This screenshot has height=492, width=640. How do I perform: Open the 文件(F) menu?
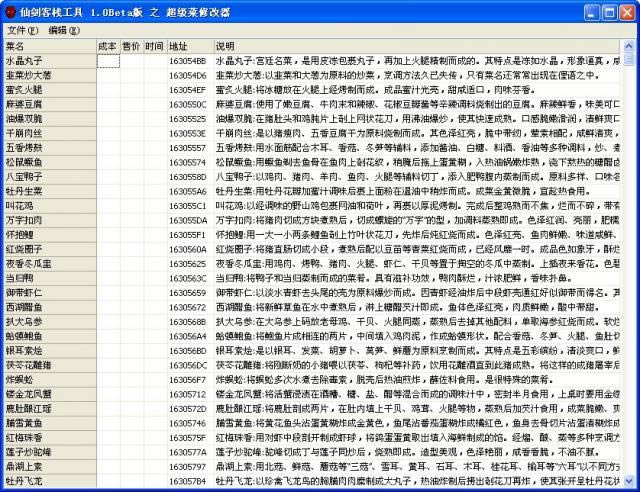click(21, 30)
